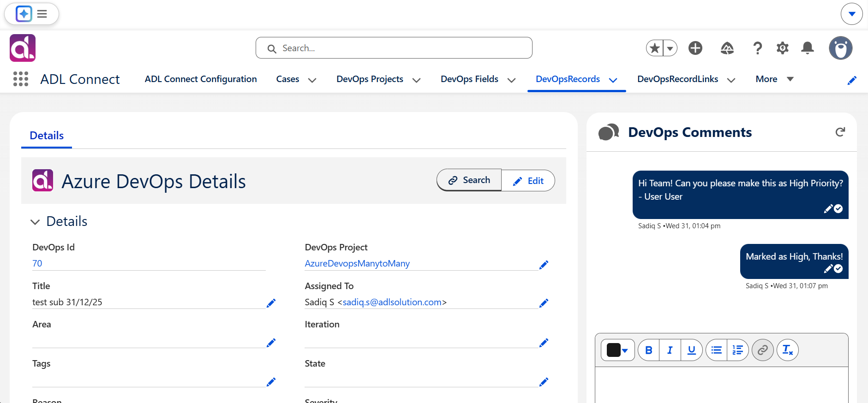Image resolution: width=868 pixels, height=403 pixels.
Task: Click the Edit button in Azure DevOps Details
Action: tap(528, 181)
